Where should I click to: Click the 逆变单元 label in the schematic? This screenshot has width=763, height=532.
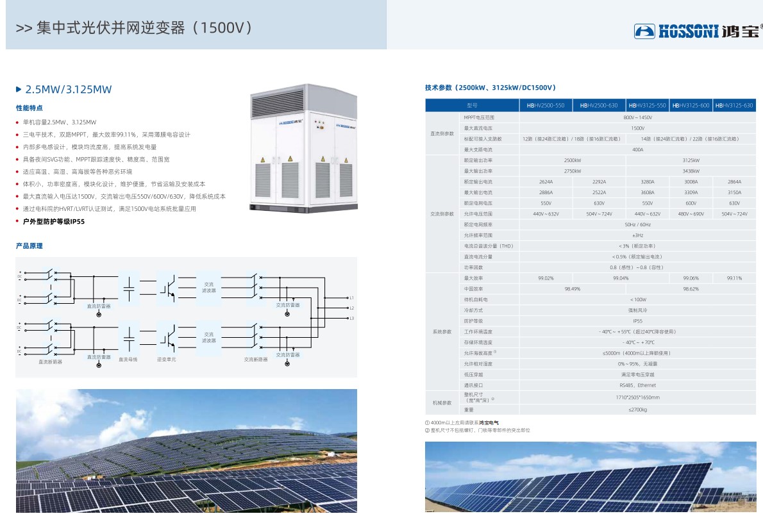tap(167, 360)
